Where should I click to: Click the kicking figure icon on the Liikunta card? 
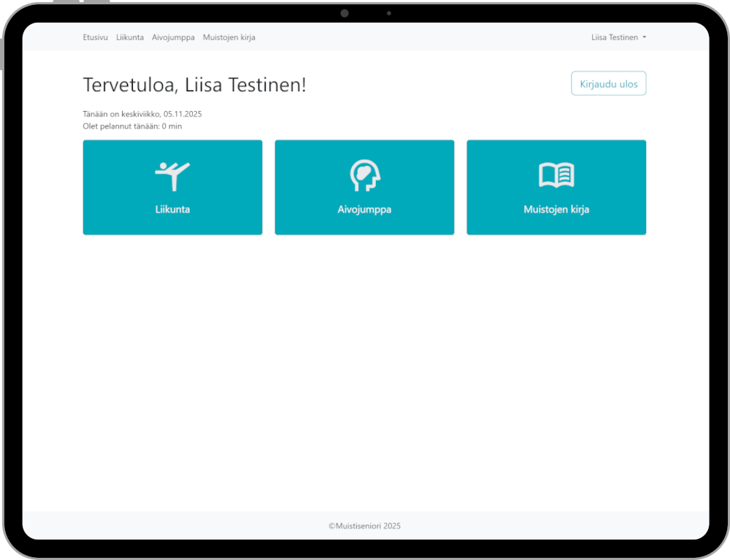pyautogui.click(x=172, y=176)
